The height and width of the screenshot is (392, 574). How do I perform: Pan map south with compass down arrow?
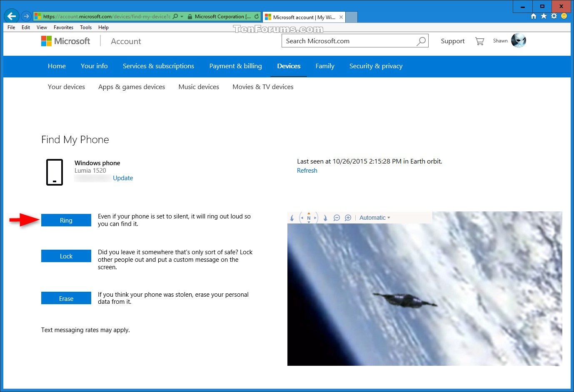[x=309, y=222]
